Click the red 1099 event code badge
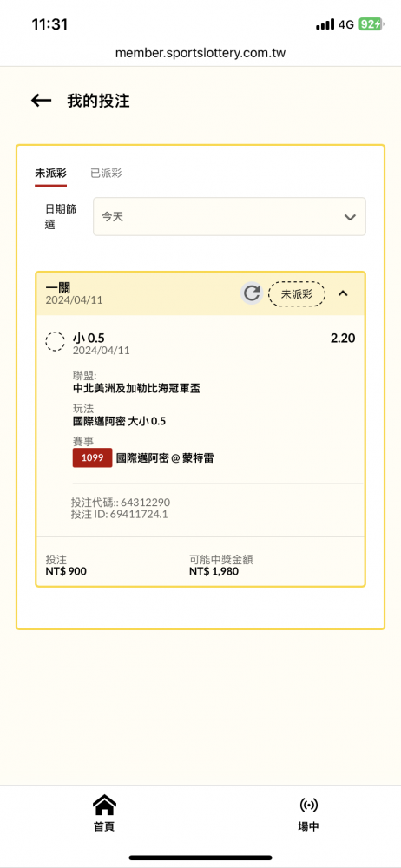 click(93, 457)
